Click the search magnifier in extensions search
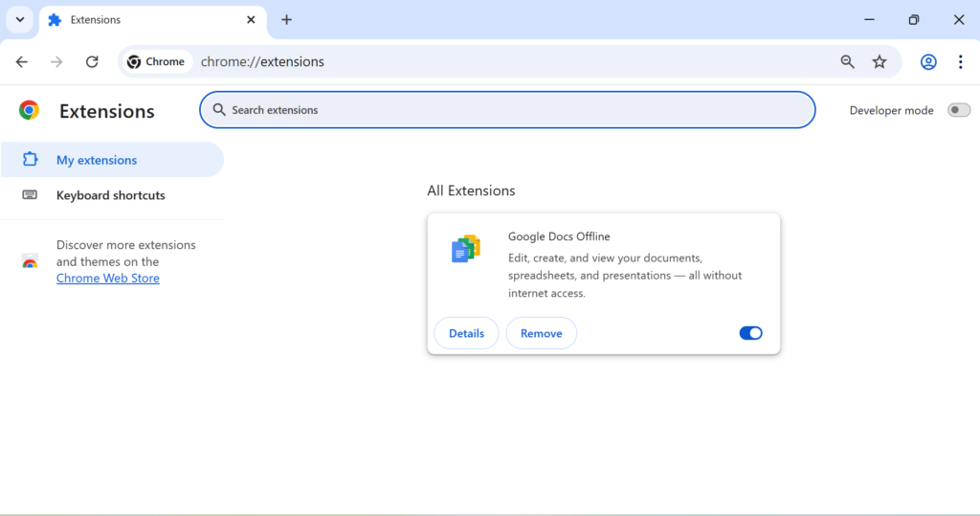The height and width of the screenshot is (516, 980). click(x=219, y=110)
